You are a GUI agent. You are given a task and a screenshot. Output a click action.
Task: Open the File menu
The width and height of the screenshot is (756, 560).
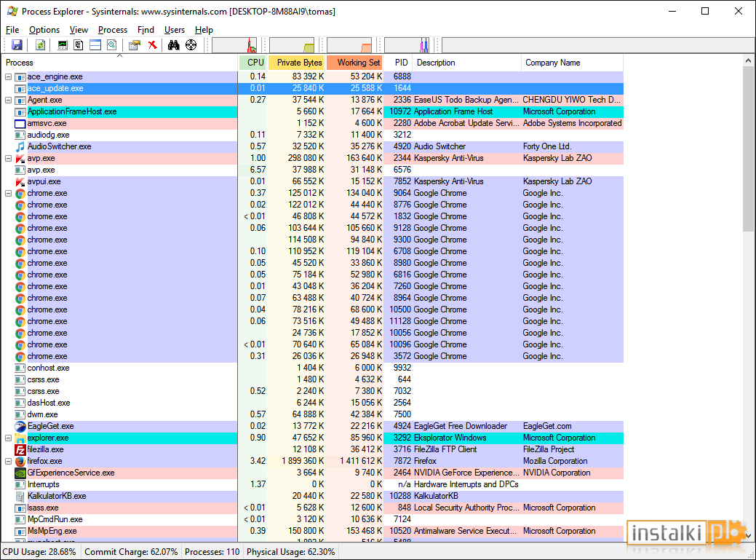pos(12,30)
